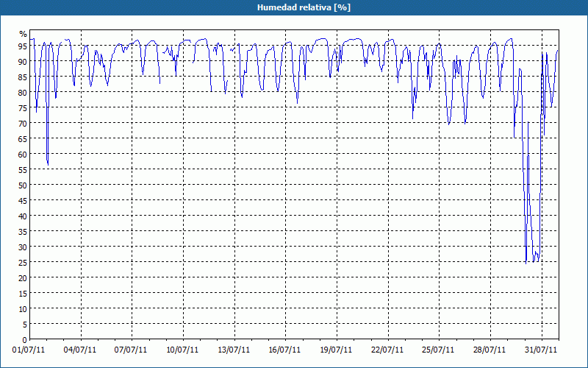Screen dimensions: 588x368
Task: Click the 30 y-axis value
Action: tap(23, 247)
